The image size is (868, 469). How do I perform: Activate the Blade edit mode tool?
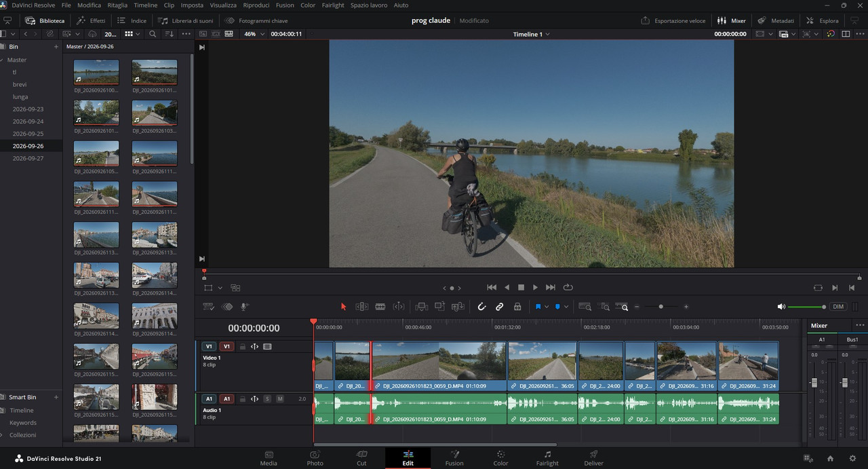pyautogui.click(x=380, y=307)
